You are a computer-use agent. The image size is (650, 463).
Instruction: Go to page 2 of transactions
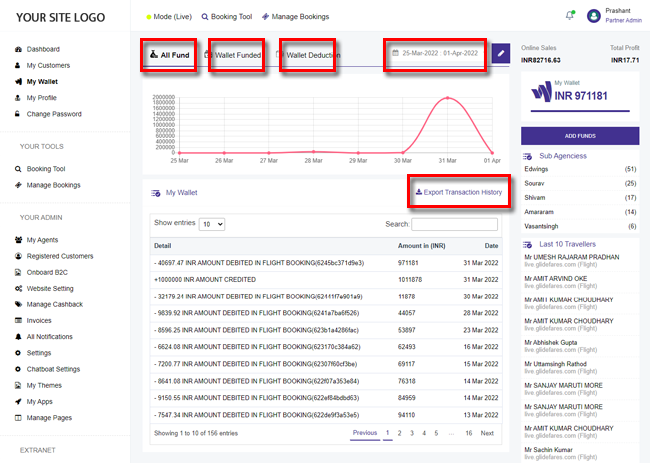(399, 433)
